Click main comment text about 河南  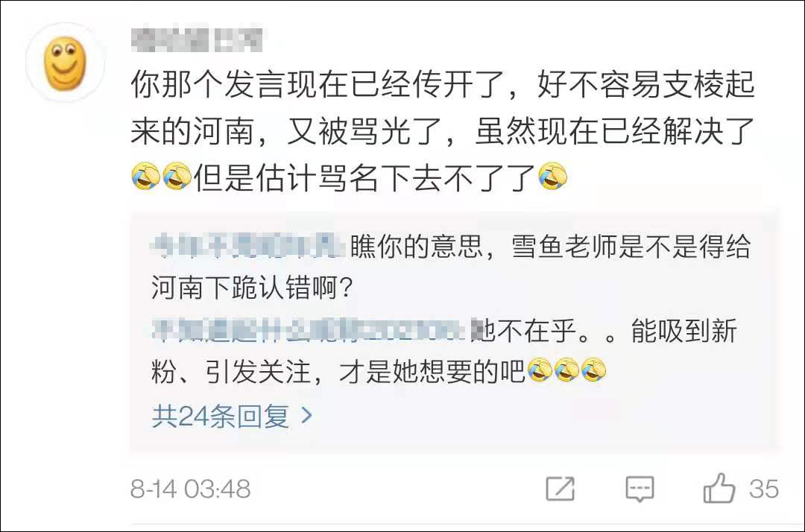tap(443, 131)
